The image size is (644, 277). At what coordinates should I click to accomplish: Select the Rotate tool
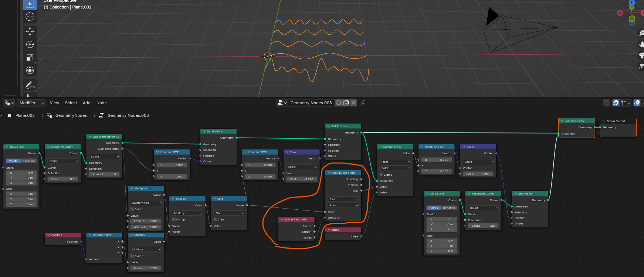30,44
